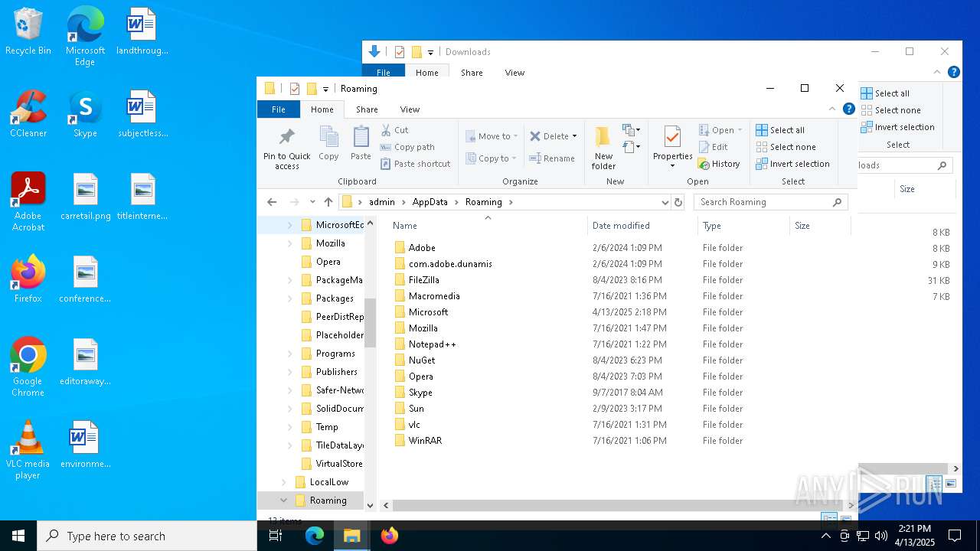Switch to Home tab in Roaming window
This screenshot has width=980, height=551.
point(322,109)
